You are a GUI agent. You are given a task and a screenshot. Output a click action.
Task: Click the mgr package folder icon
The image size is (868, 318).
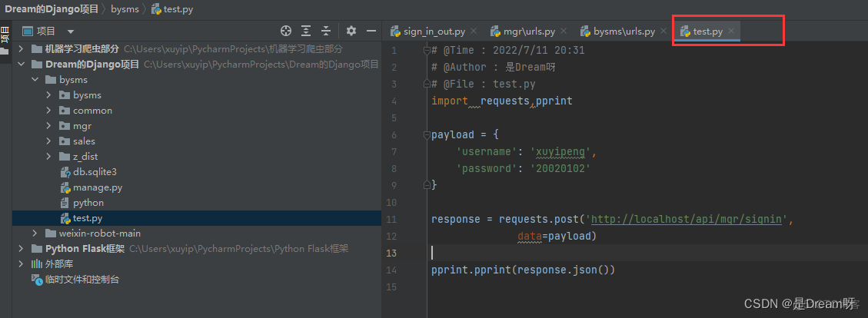pos(65,125)
